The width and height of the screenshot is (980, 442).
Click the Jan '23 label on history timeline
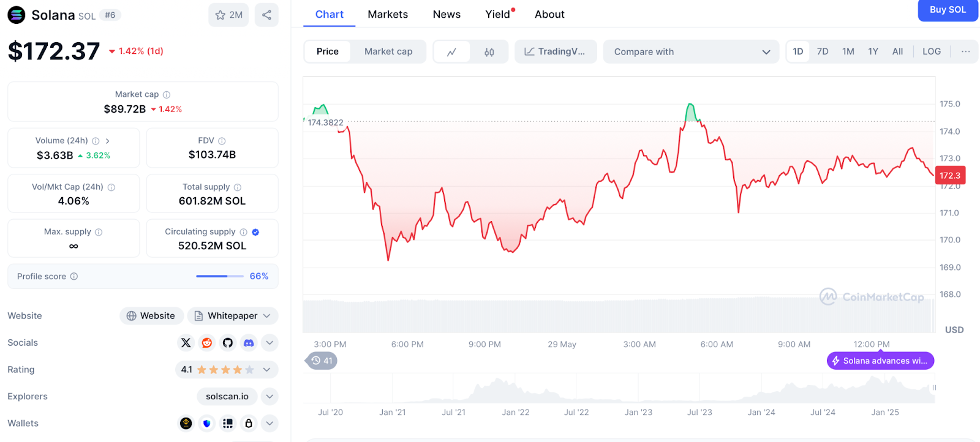(x=638, y=413)
